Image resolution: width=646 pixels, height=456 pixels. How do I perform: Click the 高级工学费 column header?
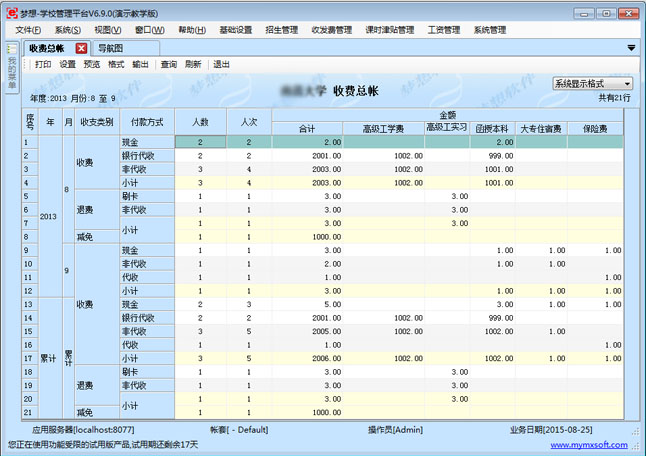tap(383, 129)
